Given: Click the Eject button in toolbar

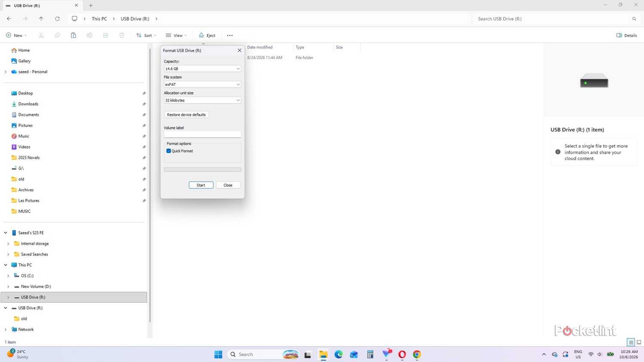Looking at the screenshot, I should pos(207,35).
